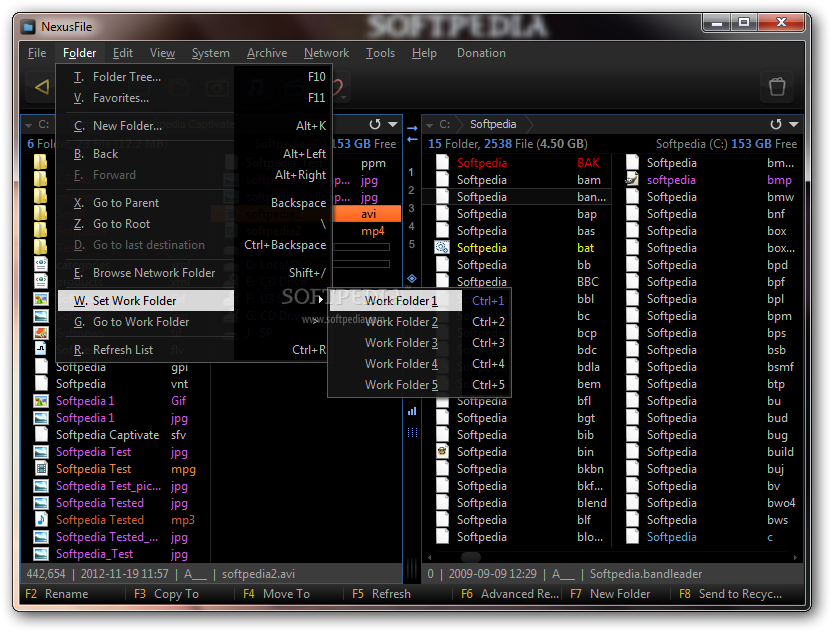Select workspace number 2 in center strip

411,191
